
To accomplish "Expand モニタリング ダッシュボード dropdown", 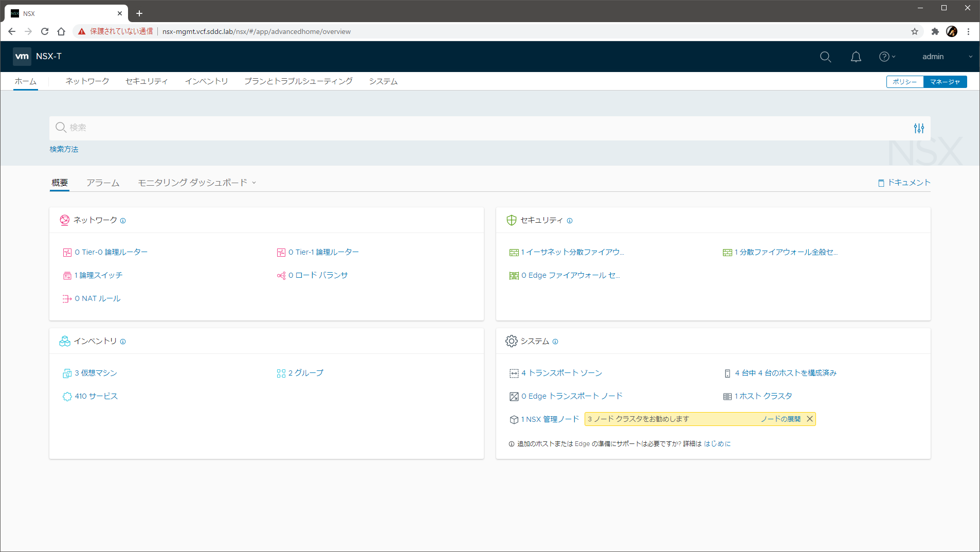I will (197, 183).
